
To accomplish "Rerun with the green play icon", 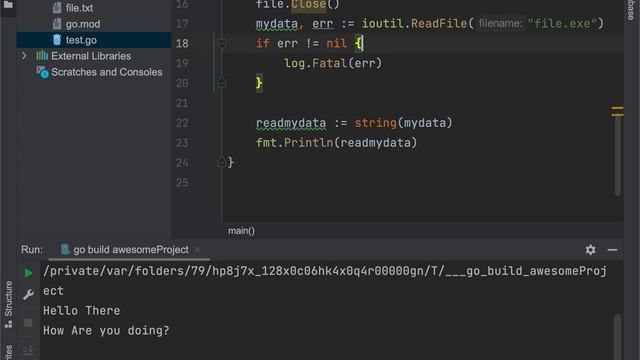I will (x=28, y=273).
